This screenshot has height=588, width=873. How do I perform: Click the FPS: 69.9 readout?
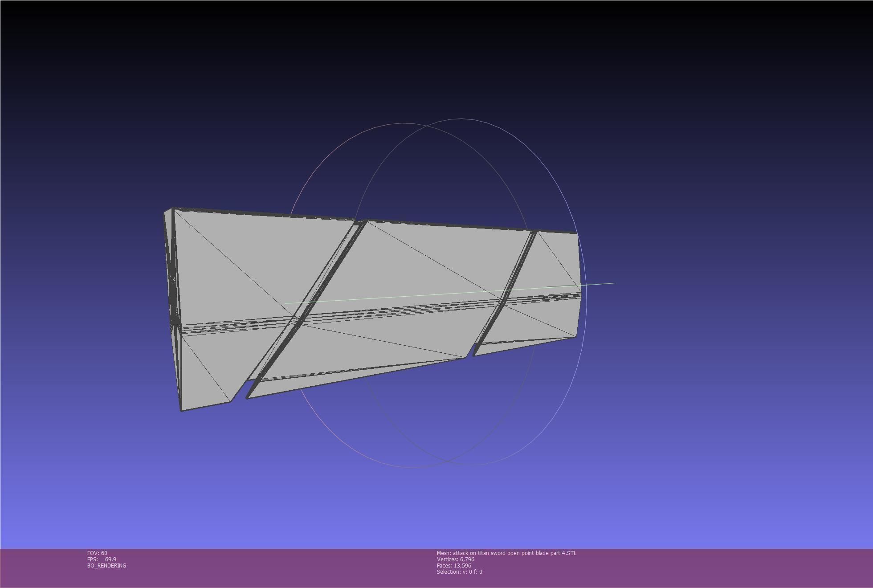(102, 559)
